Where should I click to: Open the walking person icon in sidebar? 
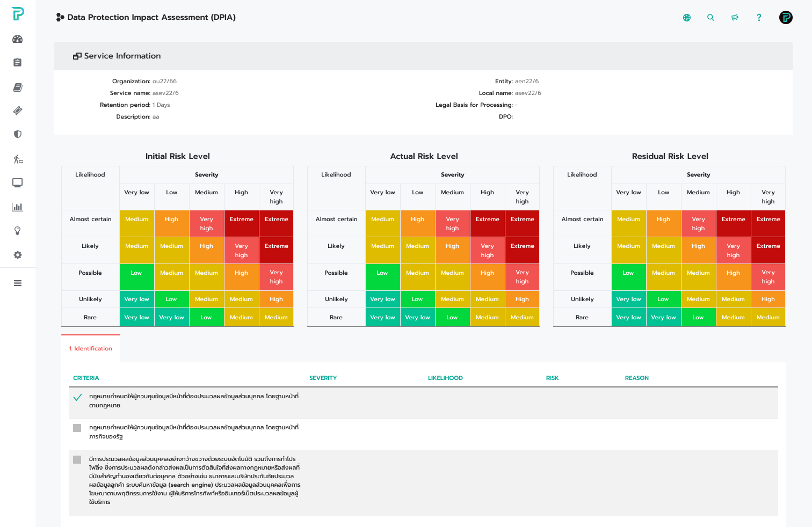tap(17, 159)
